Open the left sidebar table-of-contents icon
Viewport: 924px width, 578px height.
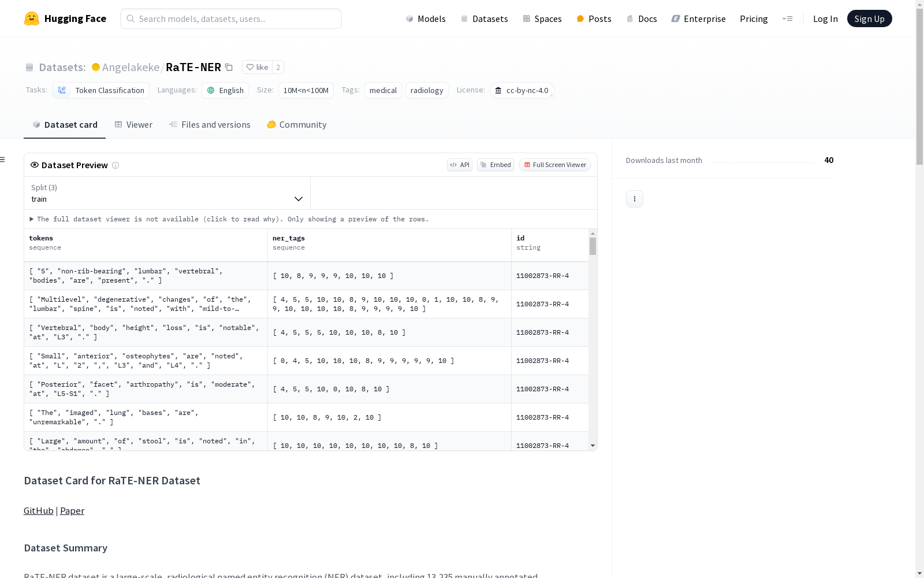coord(2,160)
